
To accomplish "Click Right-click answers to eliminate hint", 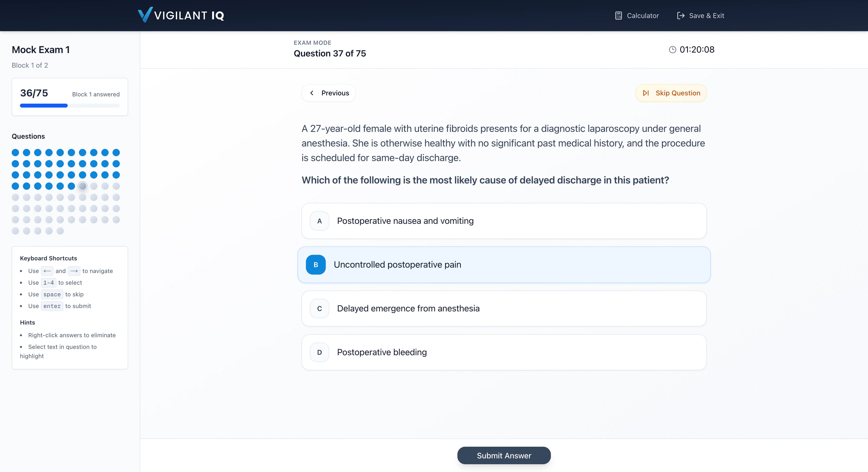I will (x=72, y=335).
